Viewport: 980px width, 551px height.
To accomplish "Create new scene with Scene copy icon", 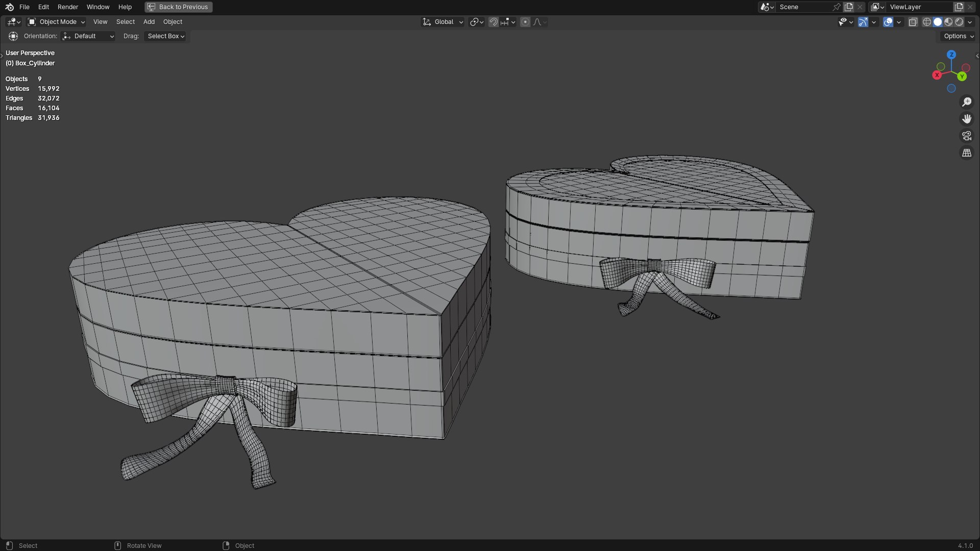I will click(x=849, y=7).
